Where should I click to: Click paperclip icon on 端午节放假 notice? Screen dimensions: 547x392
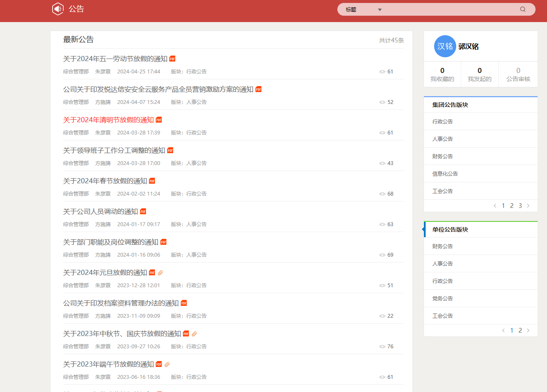click(167, 364)
